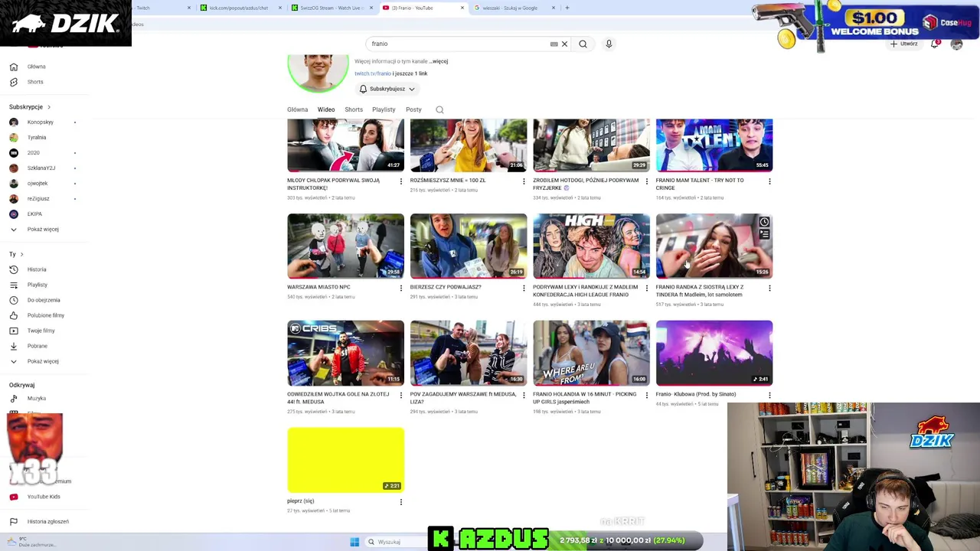The image size is (980, 551).
Task: Open video title POV ZAGADUJEMY WARSZAWĘ ft MEDUSA
Action: (x=463, y=398)
